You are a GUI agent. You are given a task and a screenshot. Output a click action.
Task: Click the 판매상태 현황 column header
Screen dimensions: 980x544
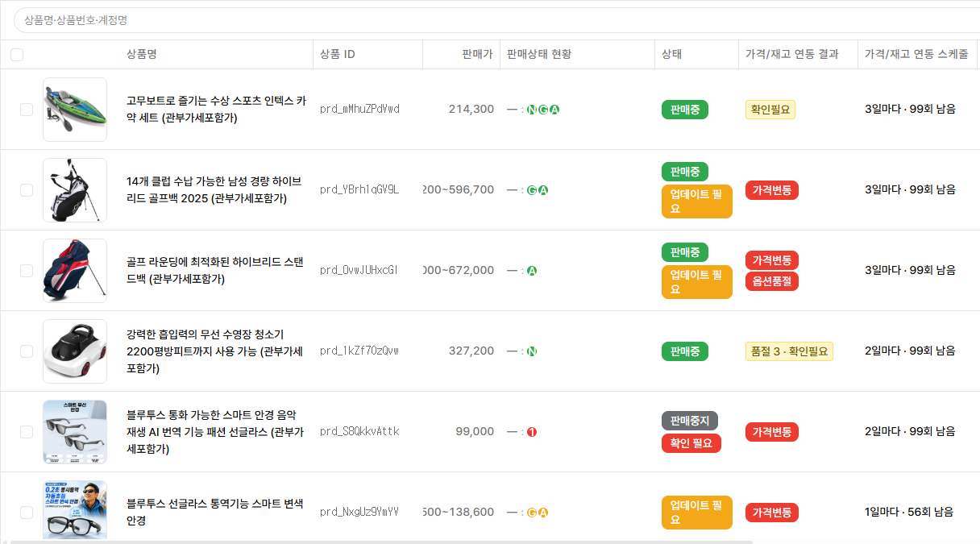[539, 55]
